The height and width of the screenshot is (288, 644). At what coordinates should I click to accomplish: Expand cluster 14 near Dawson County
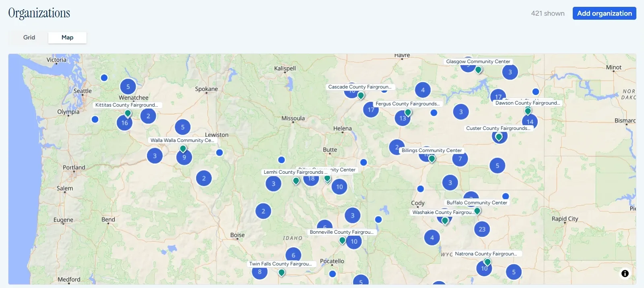pos(530,122)
